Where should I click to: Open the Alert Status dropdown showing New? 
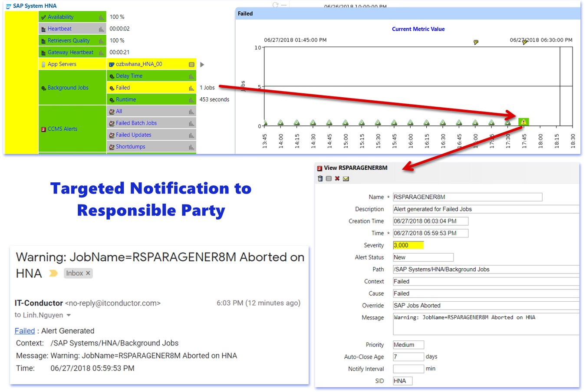pos(422,257)
